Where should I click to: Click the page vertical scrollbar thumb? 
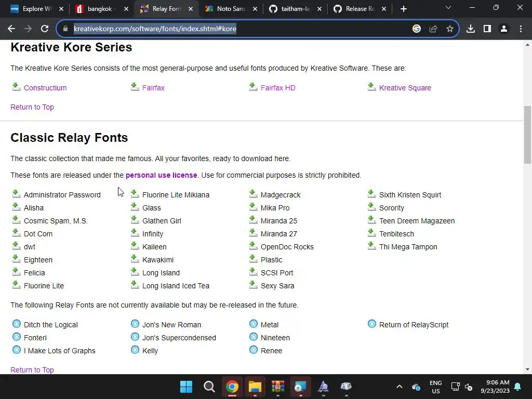click(527, 135)
